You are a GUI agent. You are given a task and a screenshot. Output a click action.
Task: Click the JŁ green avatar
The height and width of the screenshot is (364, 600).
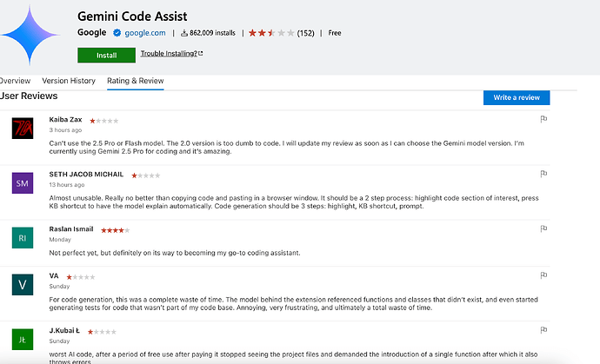[x=23, y=339]
